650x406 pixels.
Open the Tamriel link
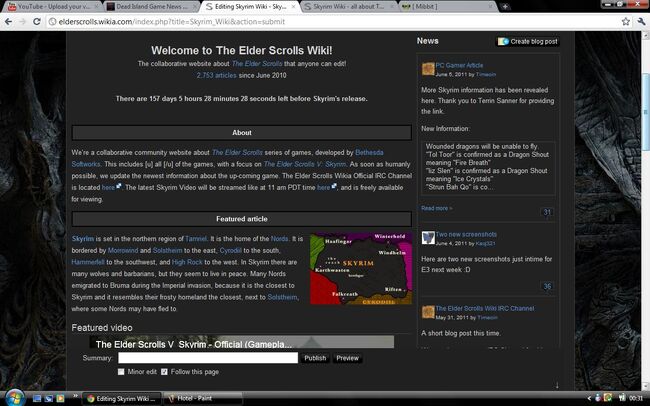click(196, 239)
